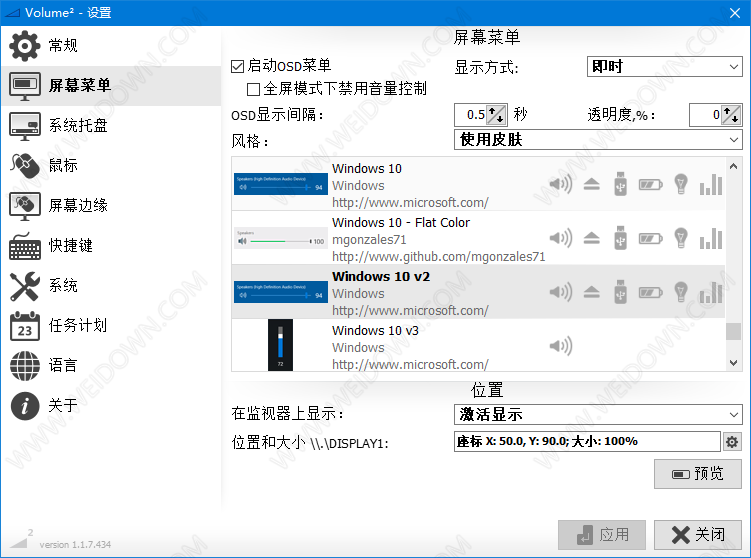Open the 鼠标 mouse icon in sidebar

[x=24, y=165]
